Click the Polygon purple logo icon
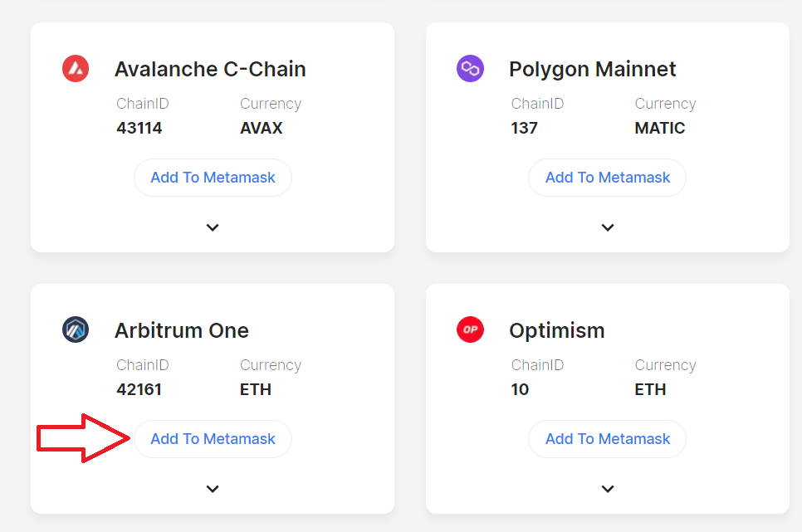The width and height of the screenshot is (802, 532). [470, 69]
